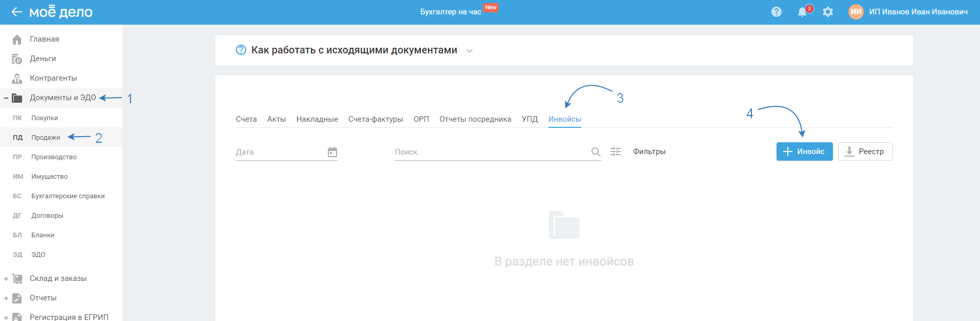The height and width of the screenshot is (321, 980).
Task: Switch to Накладные tab
Action: point(317,119)
